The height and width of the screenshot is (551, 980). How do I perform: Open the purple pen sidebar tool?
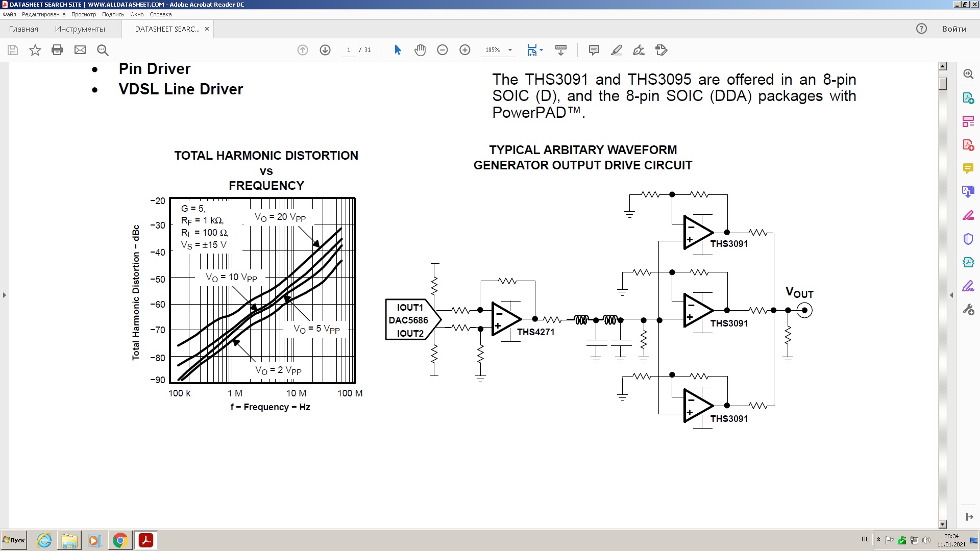[968, 286]
